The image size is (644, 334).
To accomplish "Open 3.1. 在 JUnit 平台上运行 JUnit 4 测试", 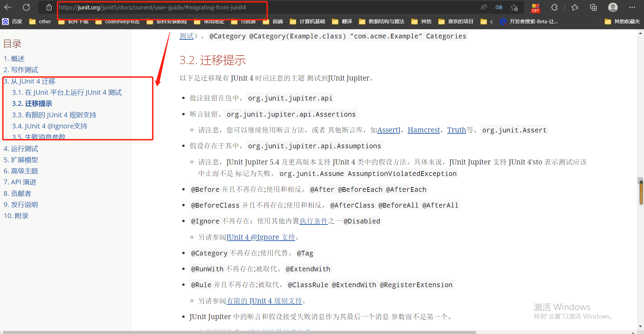I will (x=67, y=92).
